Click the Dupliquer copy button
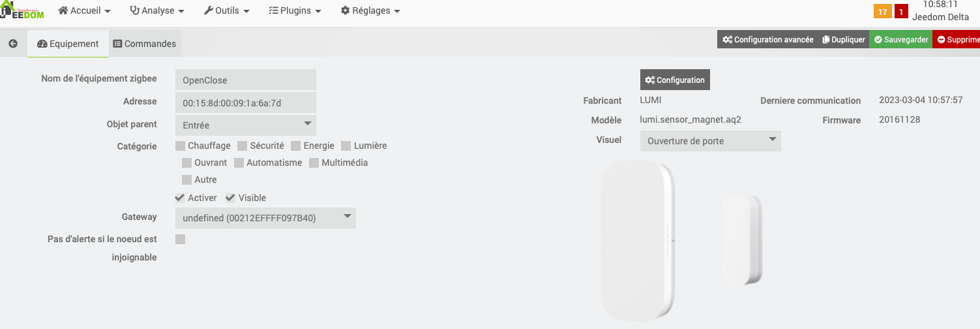The height and width of the screenshot is (329, 980). pos(844,40)
